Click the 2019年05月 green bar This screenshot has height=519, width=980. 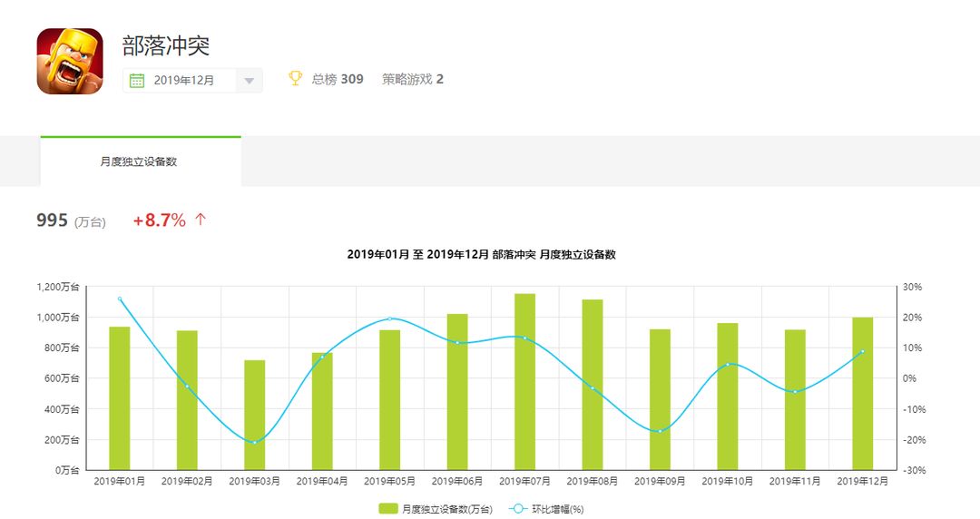pyautogui.click(x=389, y=400)
